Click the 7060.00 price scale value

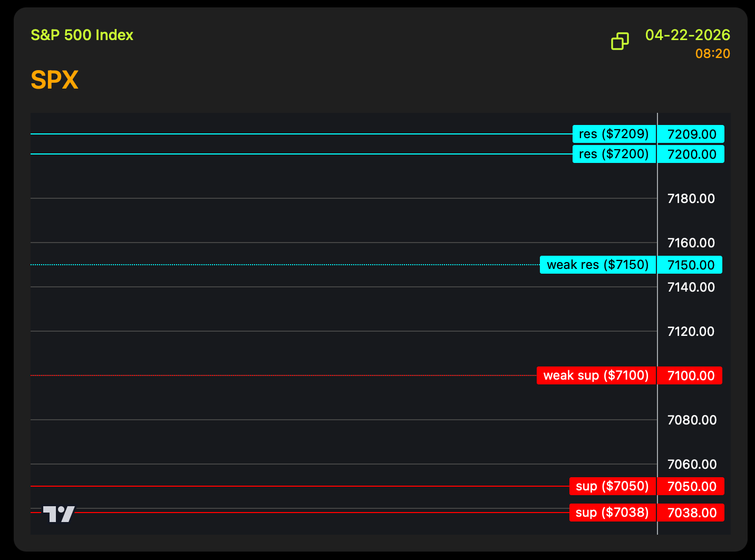pyautogui.click(x=692, y=465)
